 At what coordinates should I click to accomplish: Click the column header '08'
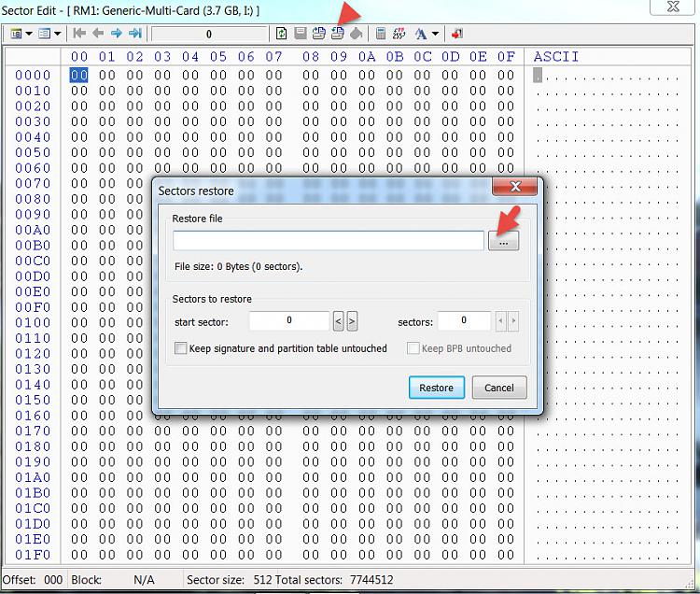point(311,57)
